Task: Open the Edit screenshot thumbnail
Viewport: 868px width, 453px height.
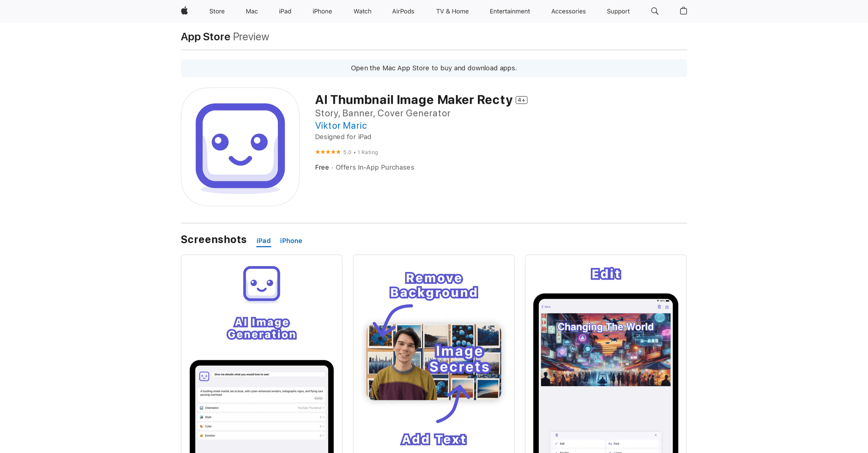Action: (x=606, y=354)
